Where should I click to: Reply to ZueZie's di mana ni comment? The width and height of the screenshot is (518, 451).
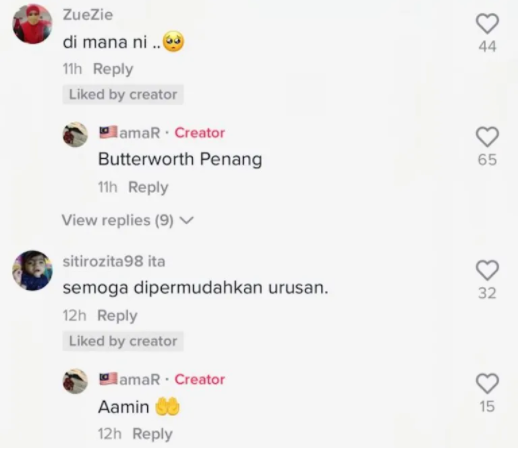[113, 69]
